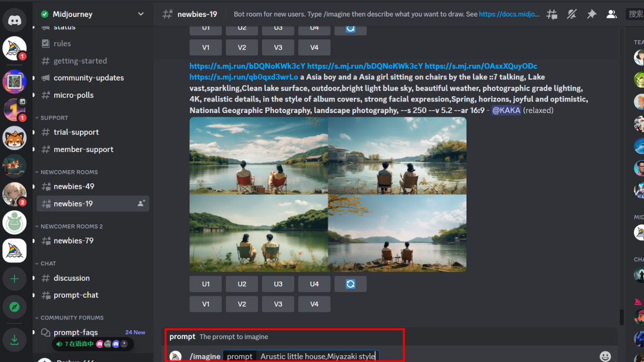Screen dimensions: 644x362
Task: Toggle the notification mute bell icon
Action: (572, 14)
